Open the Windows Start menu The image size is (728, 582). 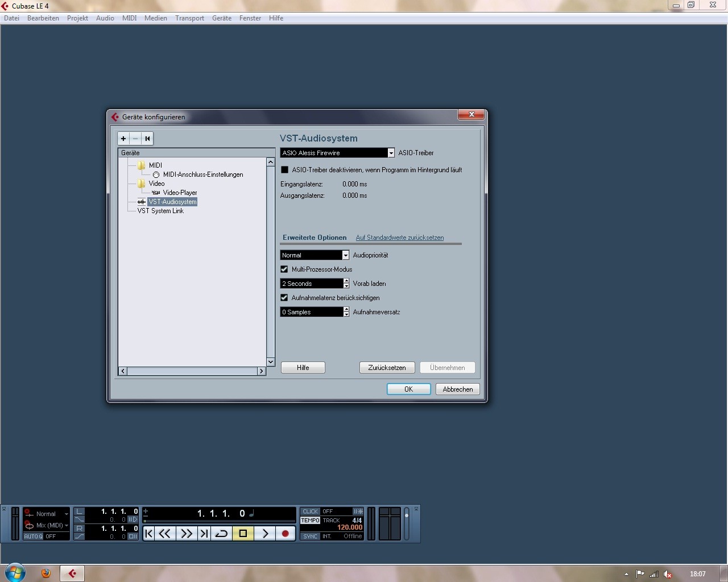(x=15, y=572)
